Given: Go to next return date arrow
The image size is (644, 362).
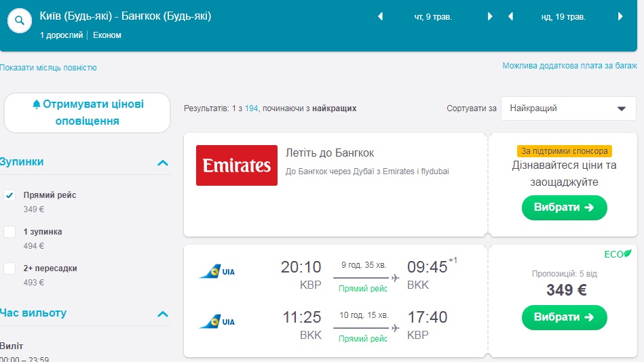Looking at the screenshot, I should pyautogui.click(x=620, y=17).
